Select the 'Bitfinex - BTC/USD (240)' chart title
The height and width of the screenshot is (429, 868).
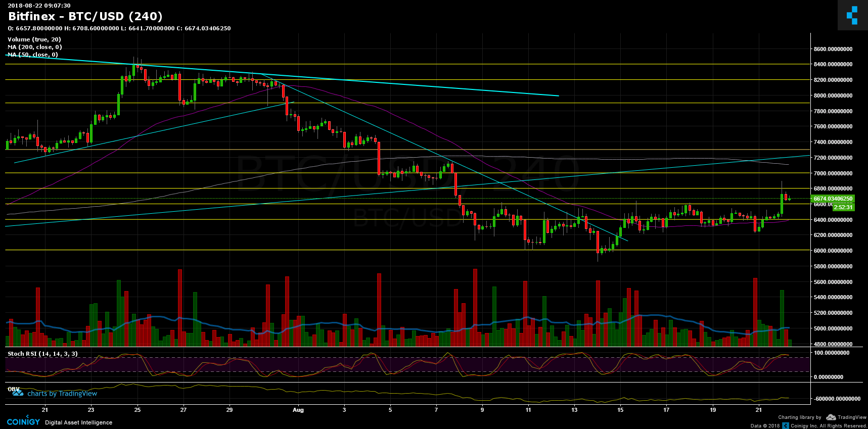tap(85, 17)
